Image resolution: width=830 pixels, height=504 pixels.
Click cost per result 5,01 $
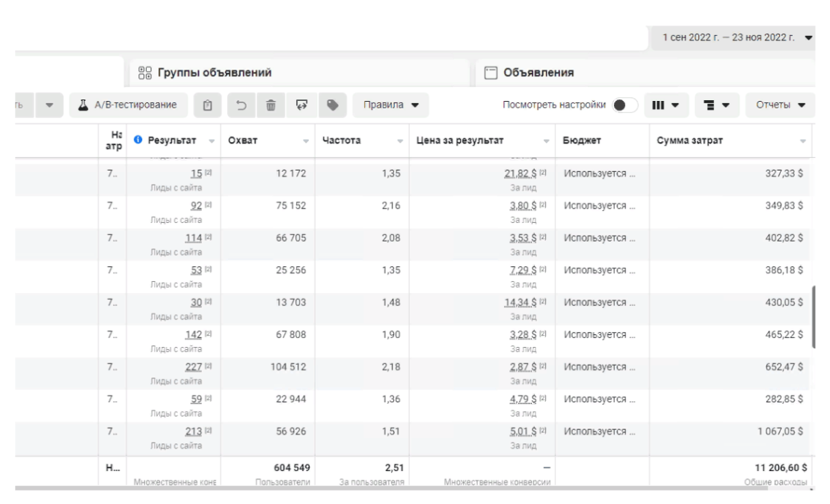tap(523, 432)
